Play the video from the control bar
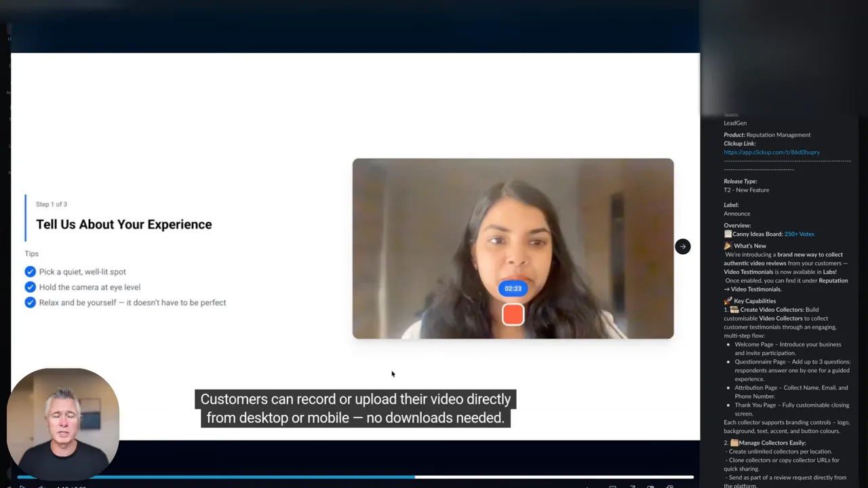 (x=22, y=486)
